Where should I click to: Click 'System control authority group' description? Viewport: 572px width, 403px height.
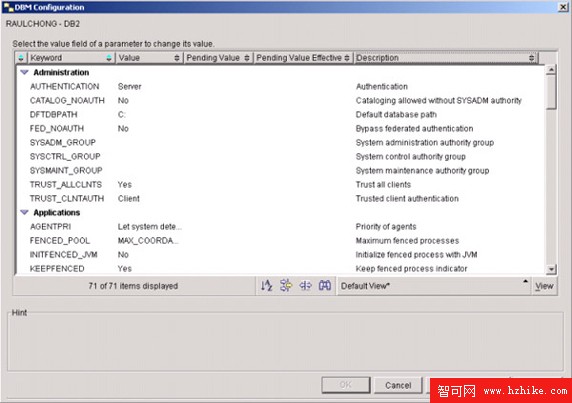tap(411, 156)
